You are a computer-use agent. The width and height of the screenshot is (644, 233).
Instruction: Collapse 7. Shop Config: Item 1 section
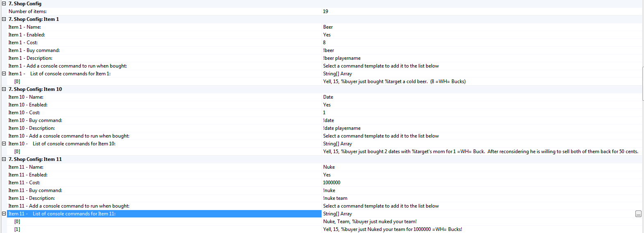(x=4, y=19)
